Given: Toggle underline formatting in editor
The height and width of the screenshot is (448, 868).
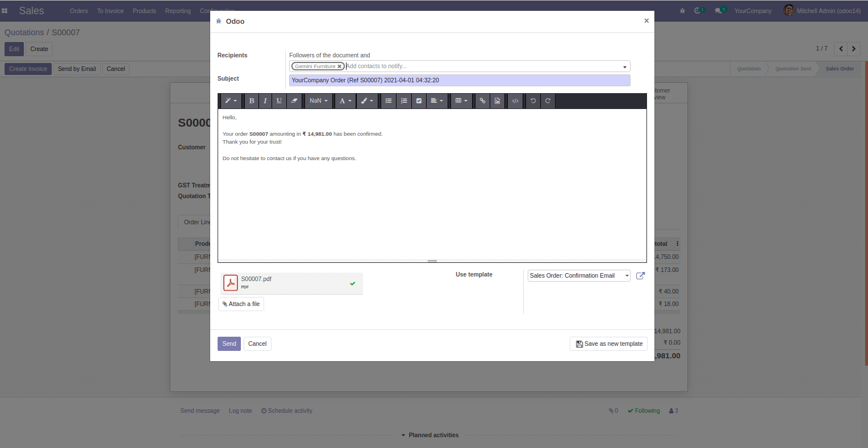Looking at the screenshot, I should tap(279, 101).
